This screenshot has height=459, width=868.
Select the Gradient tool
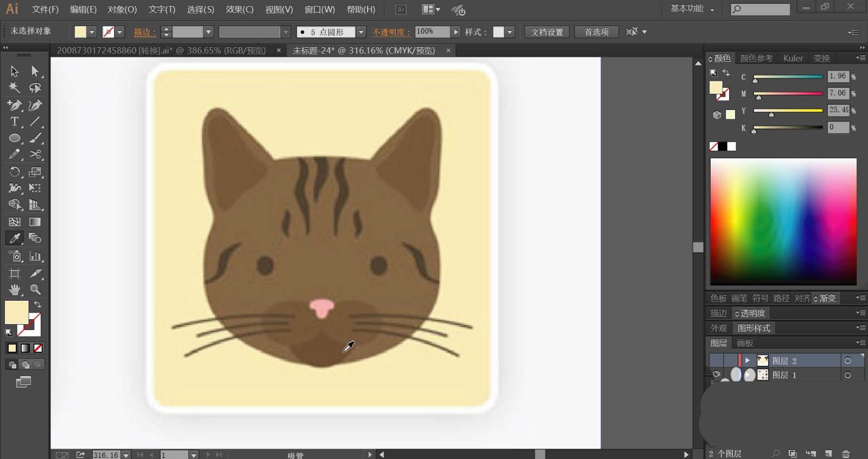pos(35,222)
